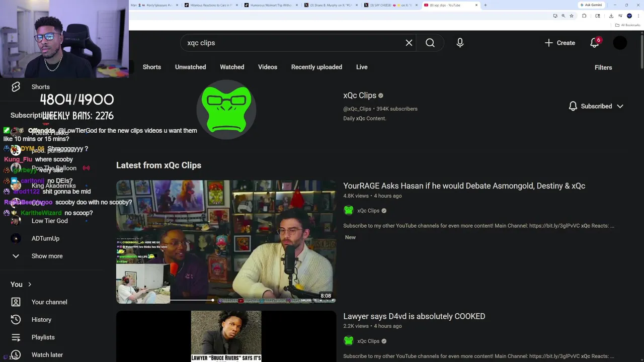Open a new browser tab
The width and height of the screenshot is (644, 362).
click(x=485, y=5)
